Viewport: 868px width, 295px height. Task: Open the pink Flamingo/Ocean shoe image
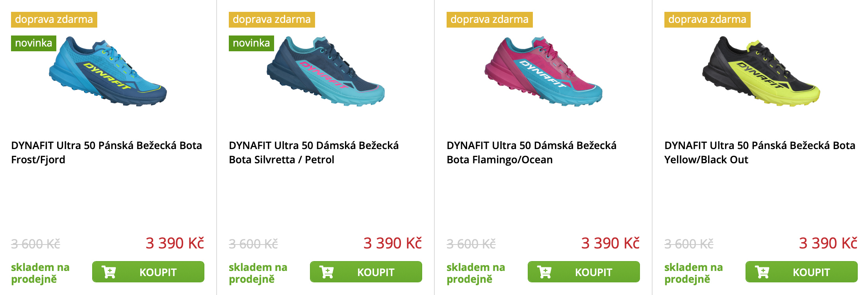coord(543,71)
